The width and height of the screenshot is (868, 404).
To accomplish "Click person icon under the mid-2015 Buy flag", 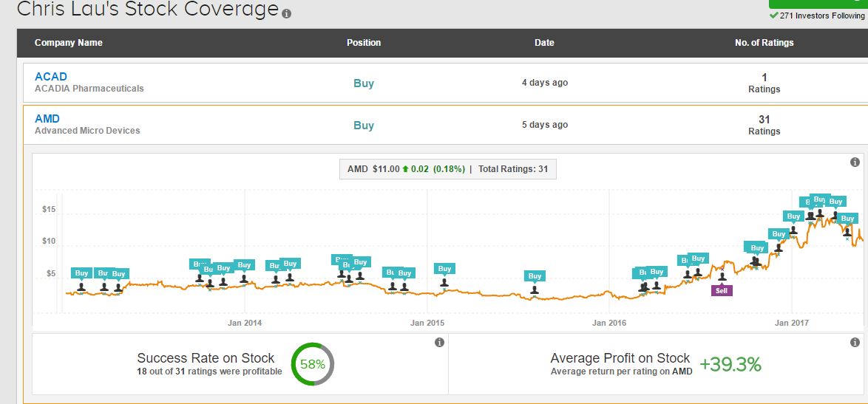I will 535,290.
